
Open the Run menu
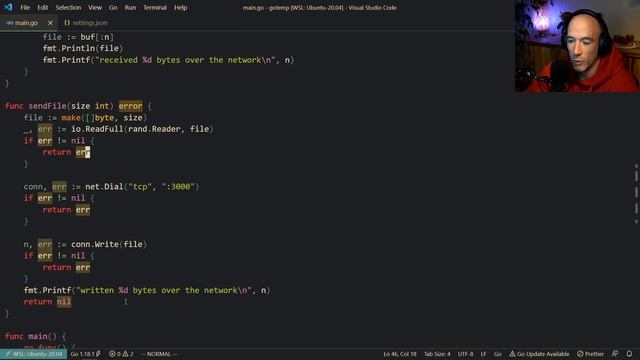130,7
